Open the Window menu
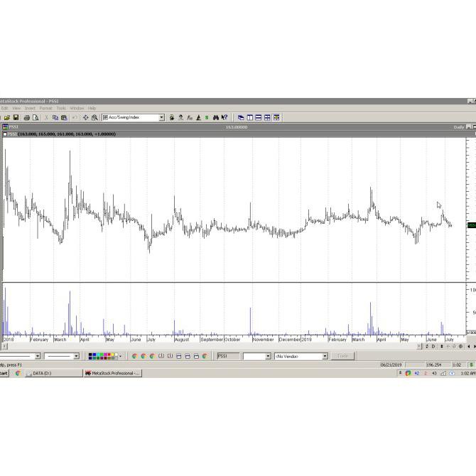This screenshot has width=476, height=476. [77, 108]
